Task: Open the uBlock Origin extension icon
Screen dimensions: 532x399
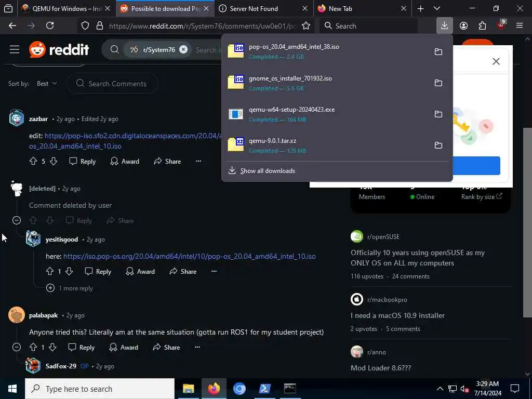Action: click(501, 25)
